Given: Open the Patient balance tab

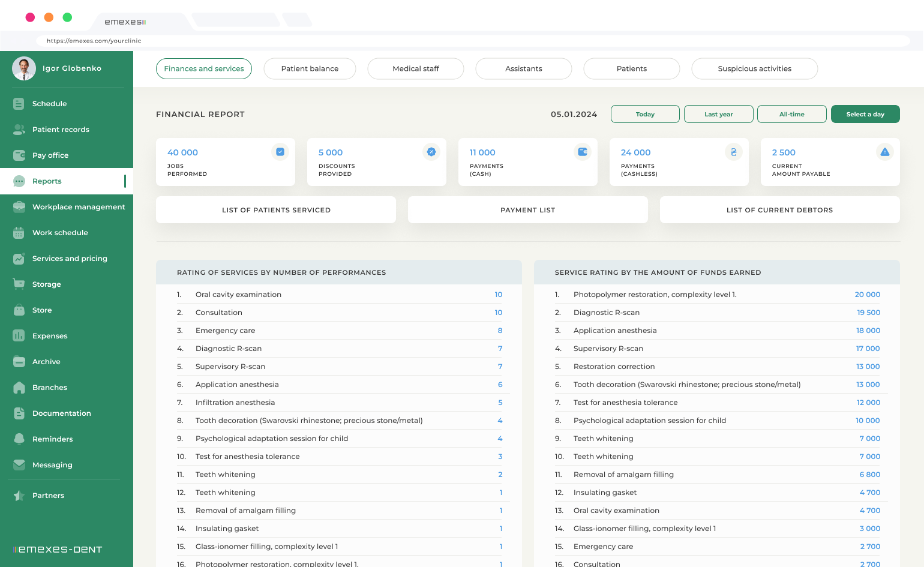Looking at the screenshot, I should (x=310, y=68).
